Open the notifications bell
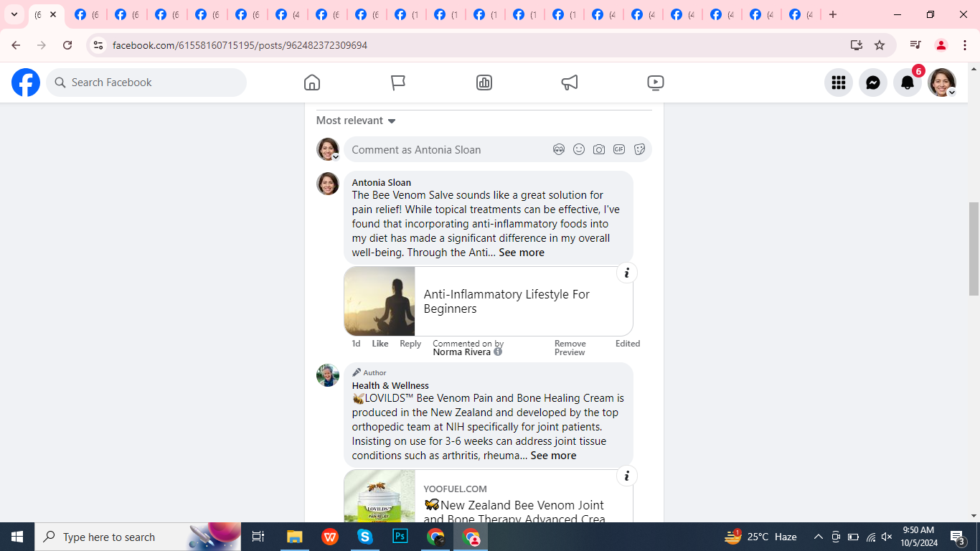Screen dimensions: 980x551 click(x=908, y=83)
